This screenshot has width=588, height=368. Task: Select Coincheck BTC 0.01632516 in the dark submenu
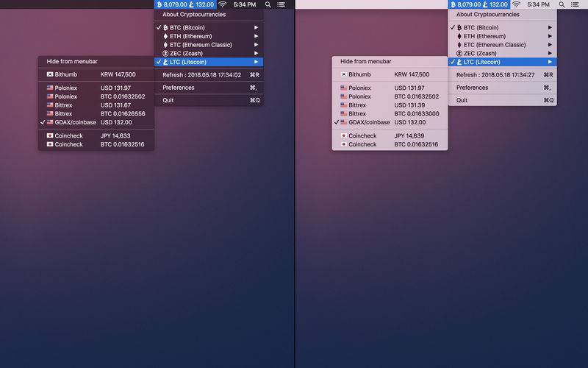tap(96, 144)
